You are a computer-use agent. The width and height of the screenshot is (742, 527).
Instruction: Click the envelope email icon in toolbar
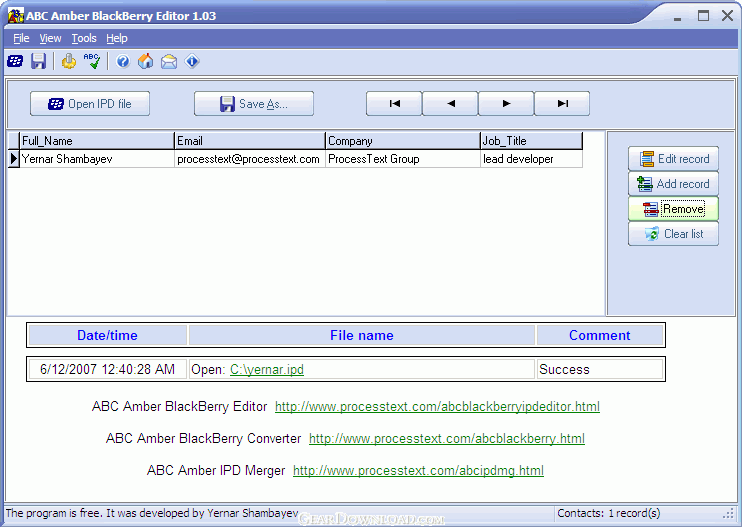click(169, 62)
